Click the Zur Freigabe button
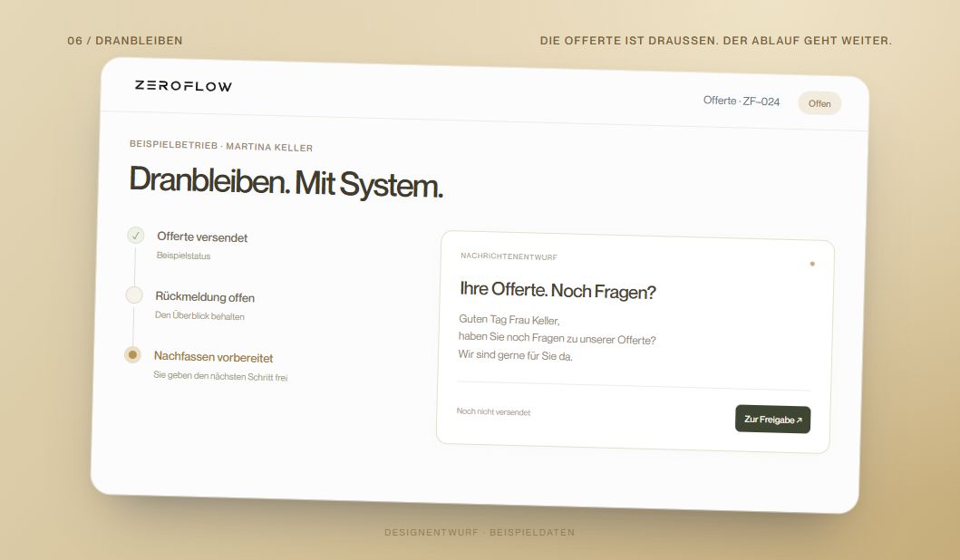The width and height of the screenshot is (960, 560). tap(772, 420)
